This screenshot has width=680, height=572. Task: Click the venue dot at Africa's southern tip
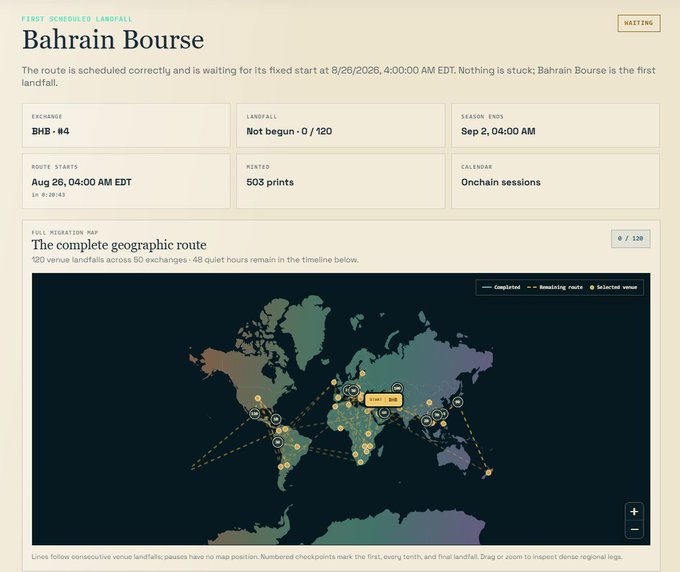tap(360, 462)
